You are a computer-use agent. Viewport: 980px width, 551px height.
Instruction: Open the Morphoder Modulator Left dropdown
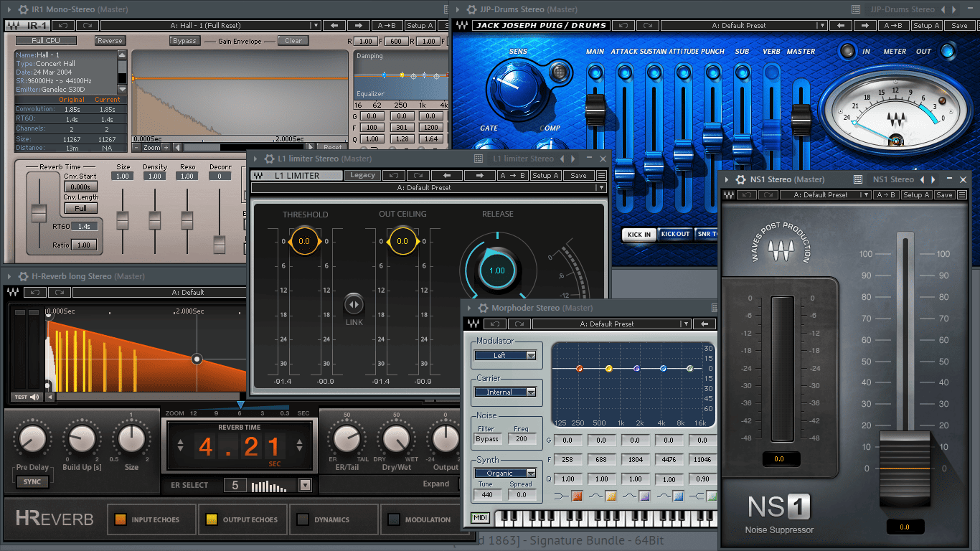505,355
